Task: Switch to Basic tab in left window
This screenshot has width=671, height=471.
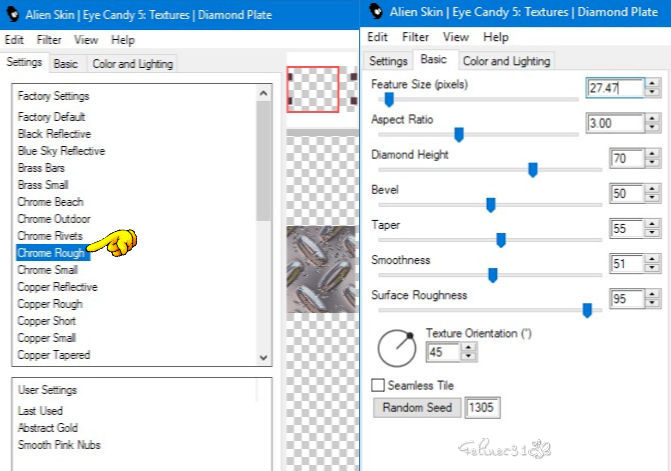Action: point(65,64)
